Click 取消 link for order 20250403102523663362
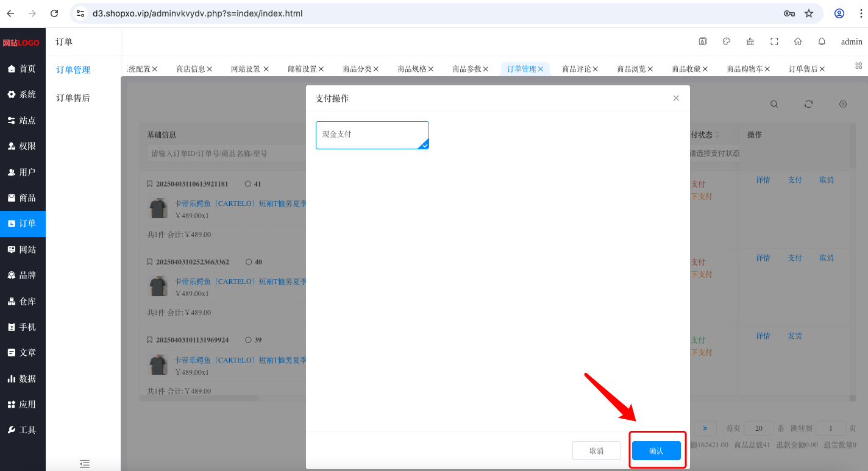 click(x=827, y=258)
